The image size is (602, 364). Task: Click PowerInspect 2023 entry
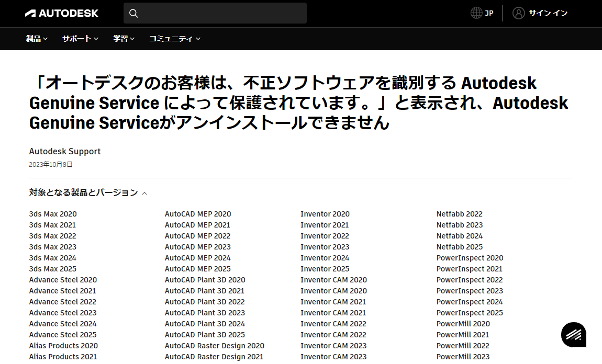470,291
